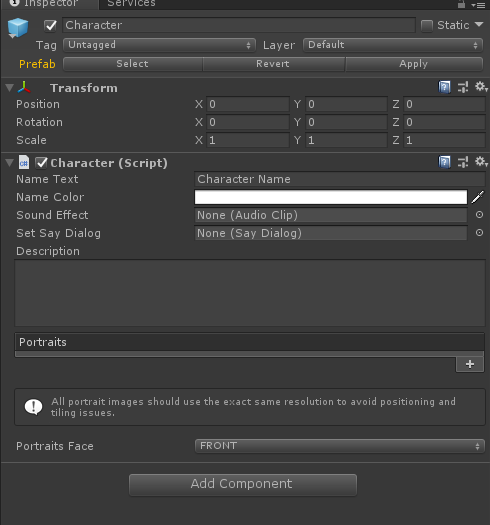
Task: Disable the Character (Script) component checkbox
Action: [x=42, y=163]
